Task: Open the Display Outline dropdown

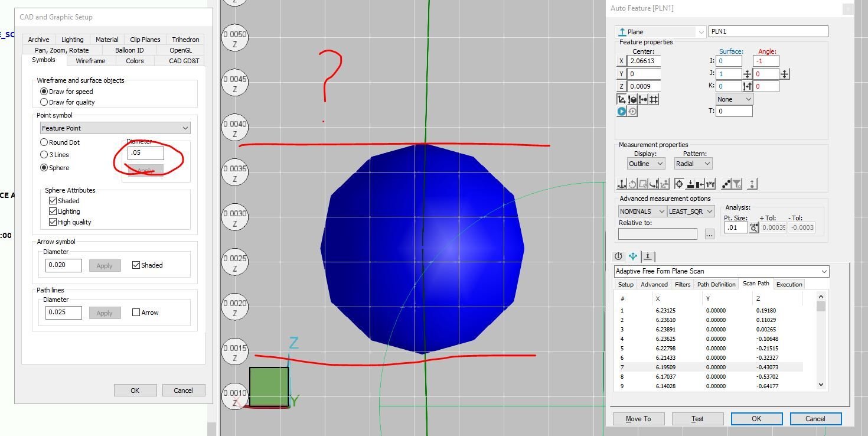Action: [646, 164]
